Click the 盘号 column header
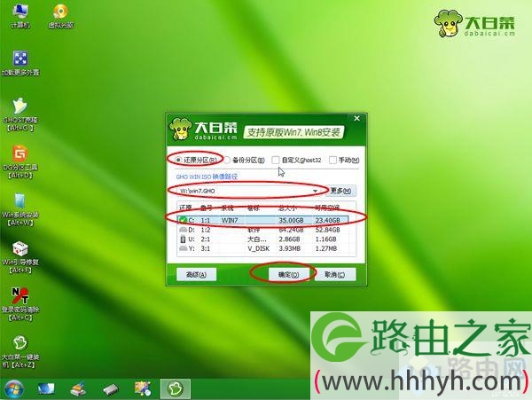The width and height of the screenshot is (532, 400). click(206, 208)
